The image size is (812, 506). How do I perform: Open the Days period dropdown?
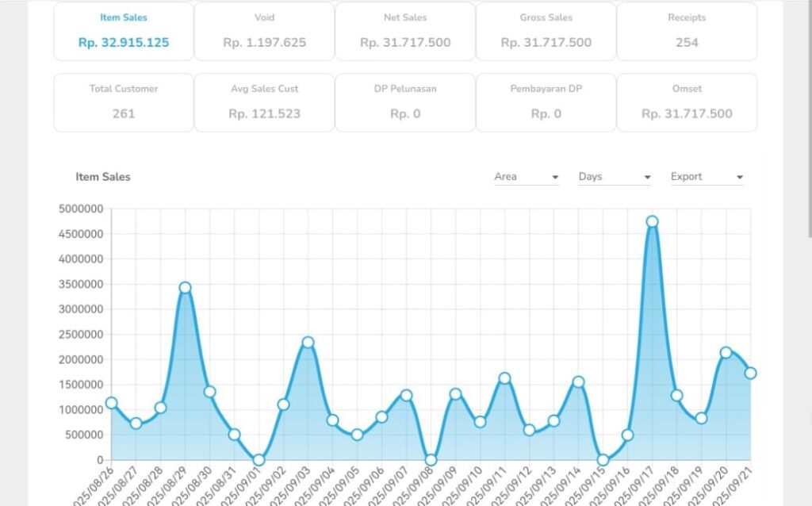coord(615,177)
